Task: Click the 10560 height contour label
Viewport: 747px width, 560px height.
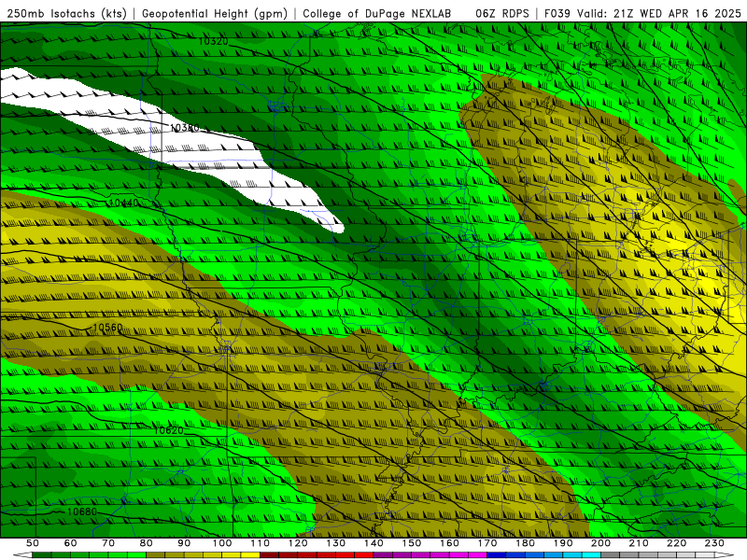Action: 107,328
